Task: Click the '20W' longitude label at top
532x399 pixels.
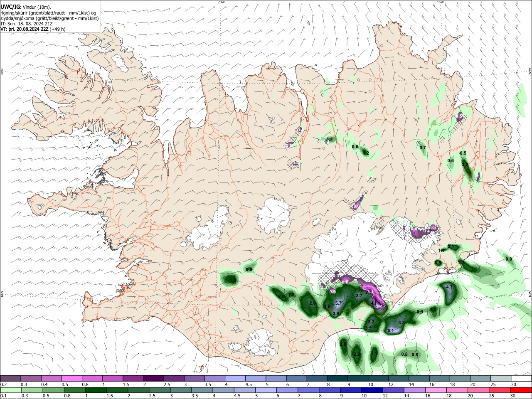Action: coord(221,2)
